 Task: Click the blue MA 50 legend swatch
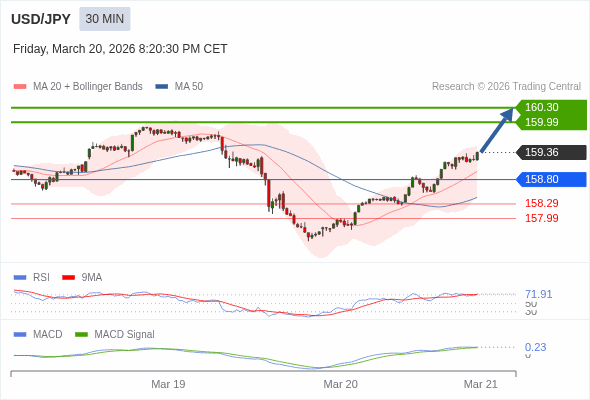[x=161, y=87]
